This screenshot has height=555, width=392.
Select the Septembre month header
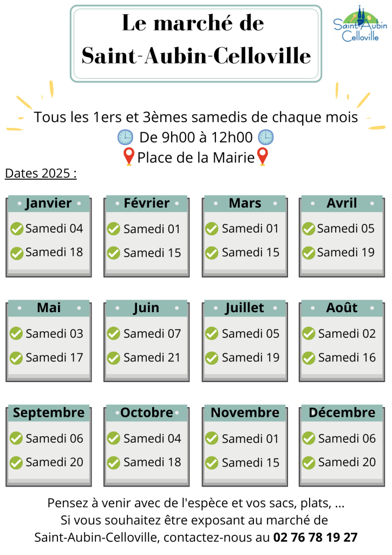(x=49, y=413)
